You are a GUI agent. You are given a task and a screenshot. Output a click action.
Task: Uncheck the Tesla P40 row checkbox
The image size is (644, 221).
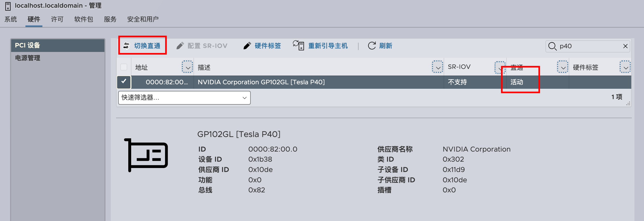pos(124,82)
